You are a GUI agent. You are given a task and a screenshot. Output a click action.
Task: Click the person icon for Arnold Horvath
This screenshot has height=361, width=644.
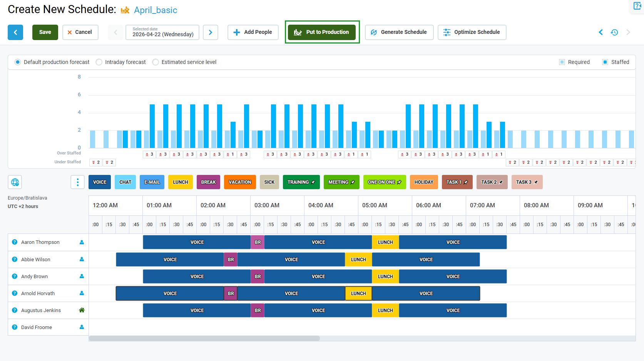pos(82,293)
